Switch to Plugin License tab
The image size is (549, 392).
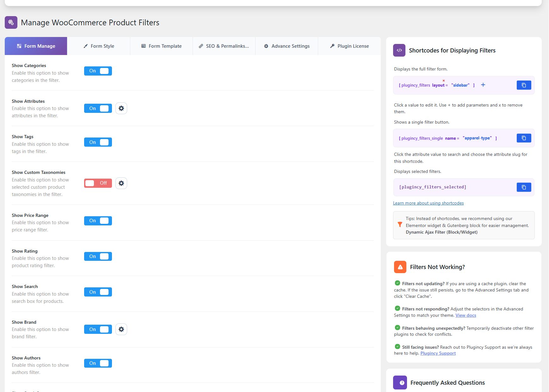[x=349, y=46]
